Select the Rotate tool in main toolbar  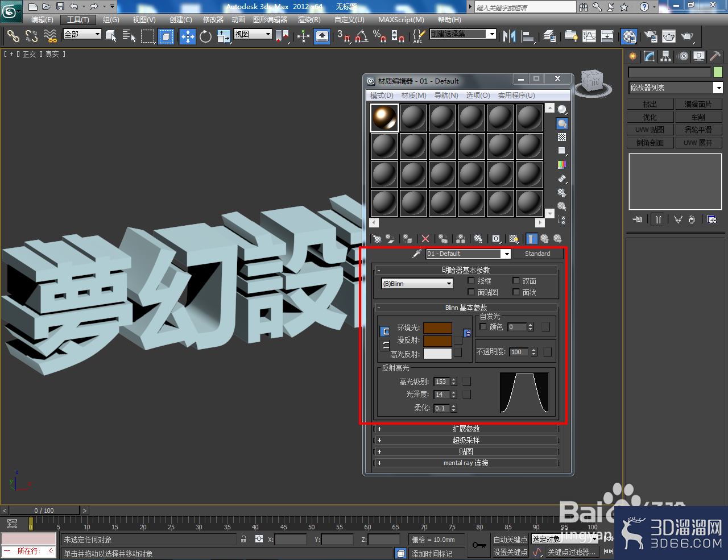point(205,36)
